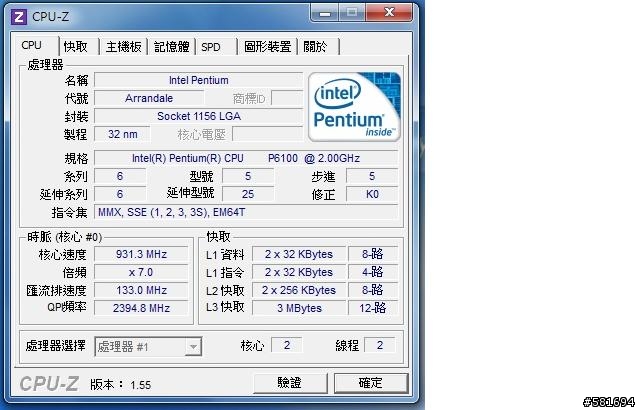This screenshot has height=410, width=640.
Task: Click the 延伸型號 value 25
Action: click(x=248, y=194)
